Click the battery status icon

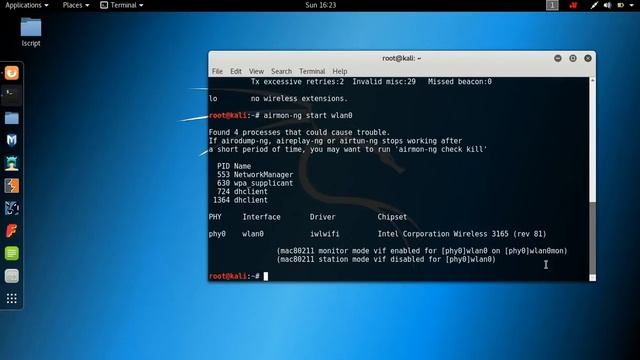pyautogui.click(x=620, y=5)
